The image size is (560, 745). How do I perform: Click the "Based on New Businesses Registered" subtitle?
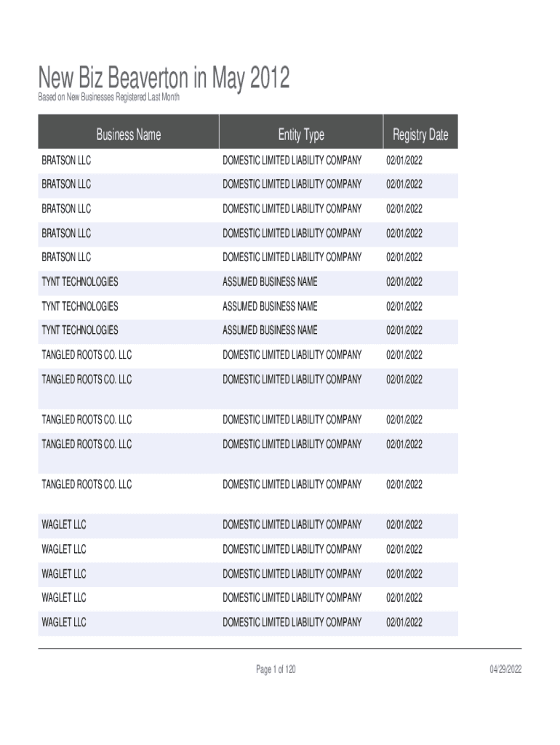pyautogui.click(x=108, y=97)
